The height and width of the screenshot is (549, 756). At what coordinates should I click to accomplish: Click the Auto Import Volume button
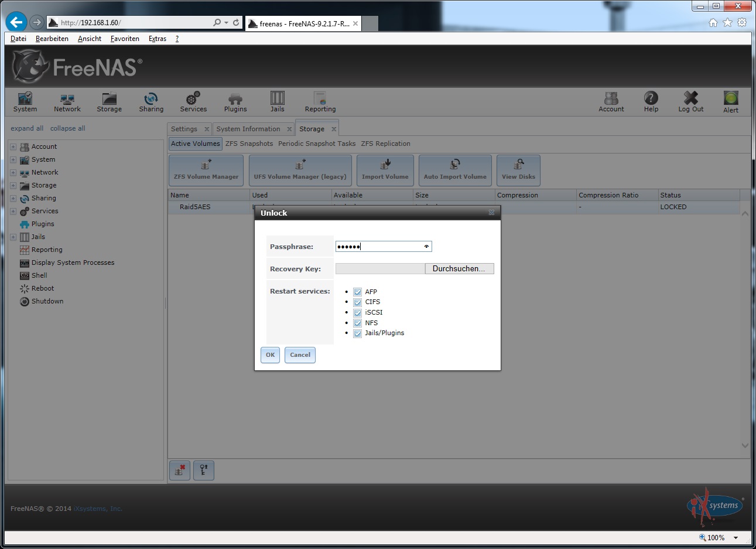[x=455, y=170]
